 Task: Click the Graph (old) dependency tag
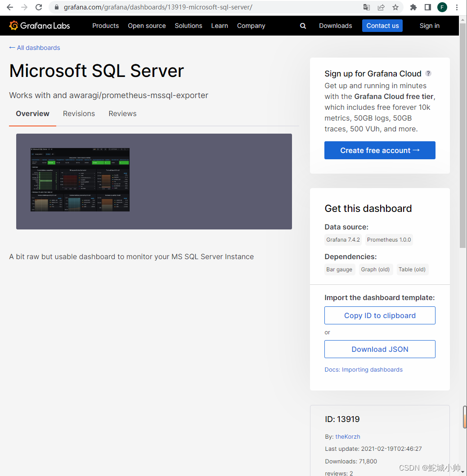[x=375, y=269]
